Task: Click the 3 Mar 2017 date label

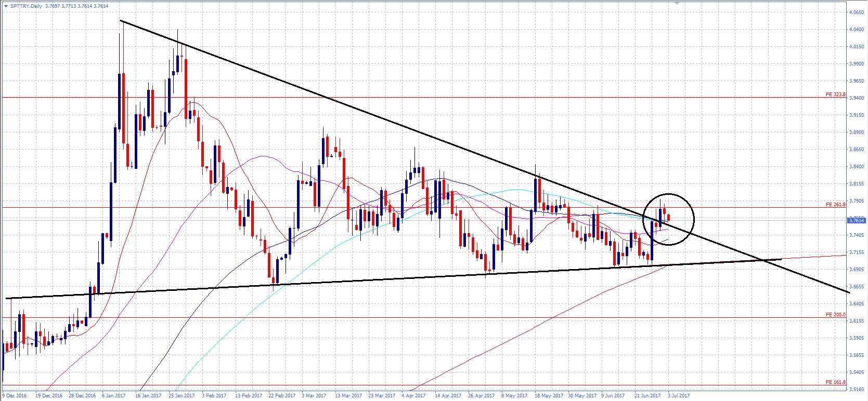Action: click(x=314, y=396)
